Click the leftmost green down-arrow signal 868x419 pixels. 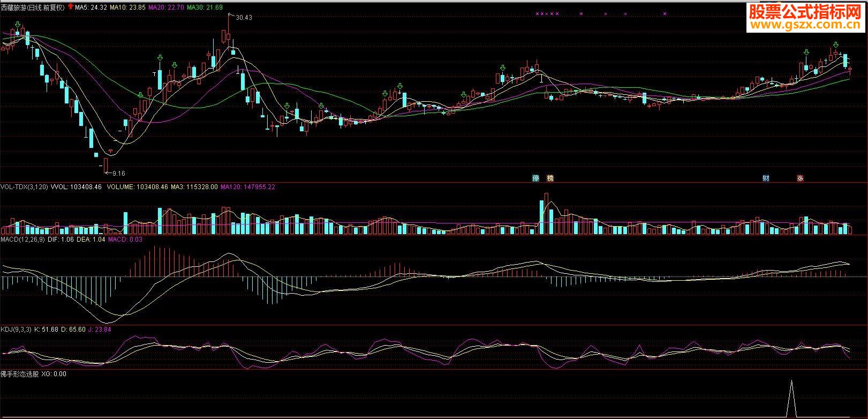(18, 25)
